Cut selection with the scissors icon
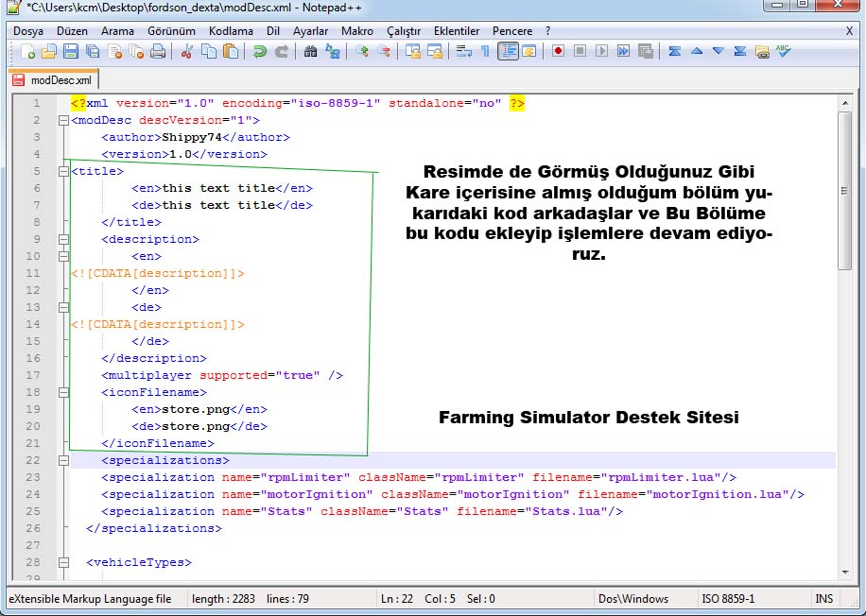Viewport: 866px width, 616px height. pos(187,51)
